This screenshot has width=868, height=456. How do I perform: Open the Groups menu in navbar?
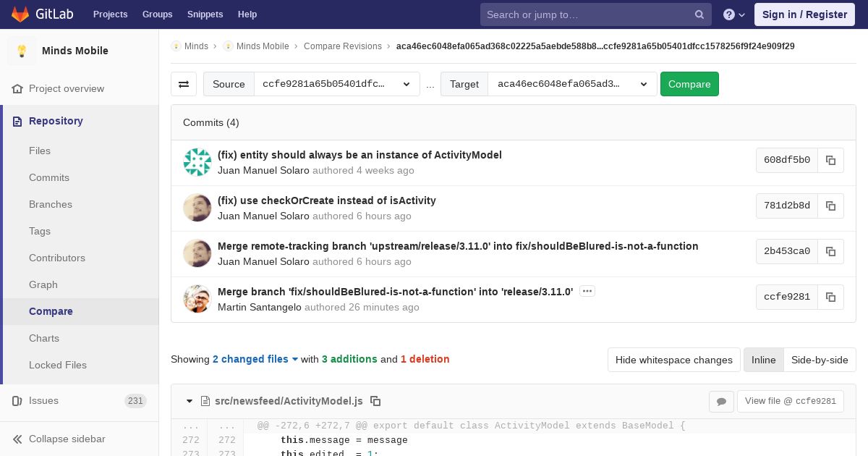pyautogui.click(x=157, y=14)
